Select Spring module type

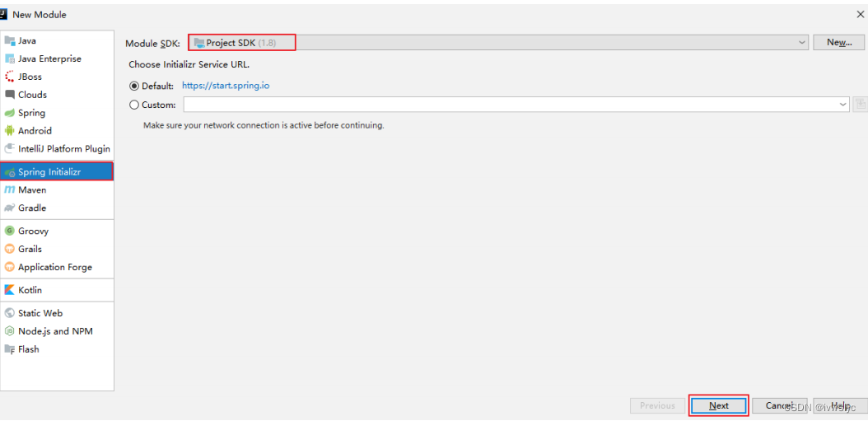(x=58, y=113)
